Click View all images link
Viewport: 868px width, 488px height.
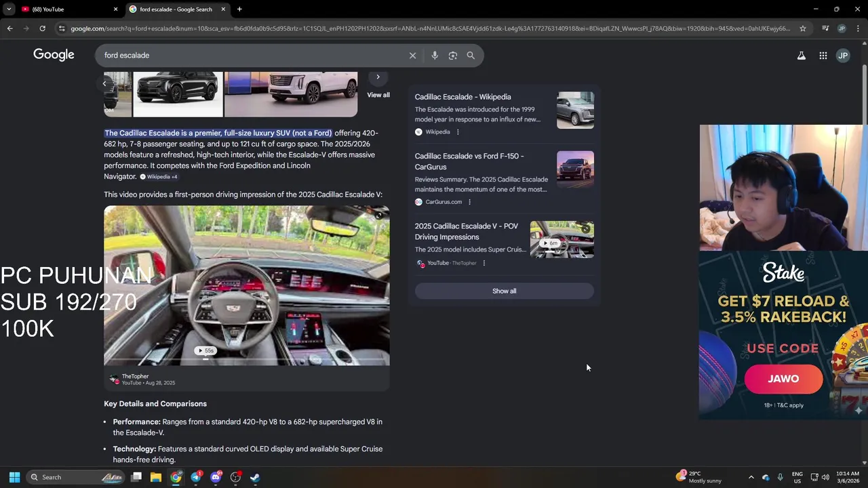378,95
